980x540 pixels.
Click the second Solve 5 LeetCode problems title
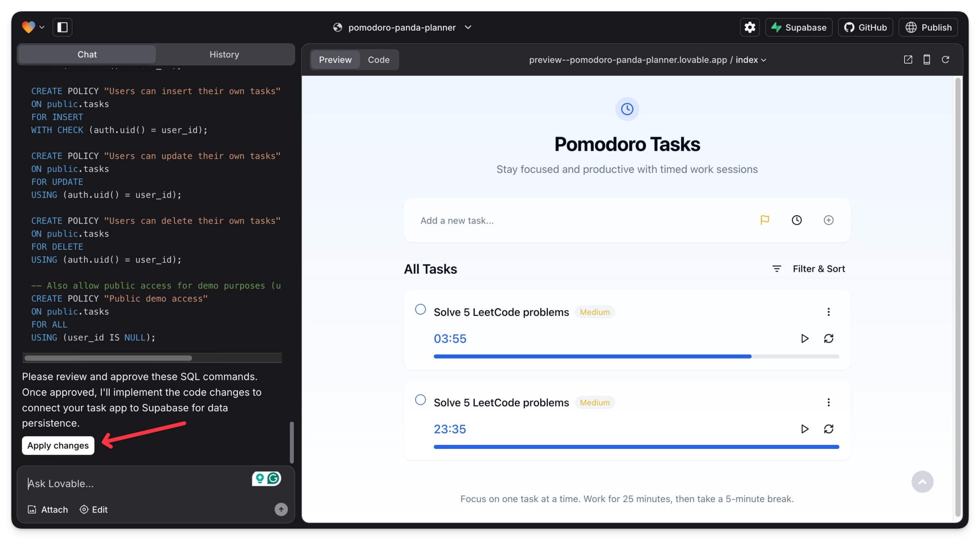pyautogui.click(x=501, y=403)
